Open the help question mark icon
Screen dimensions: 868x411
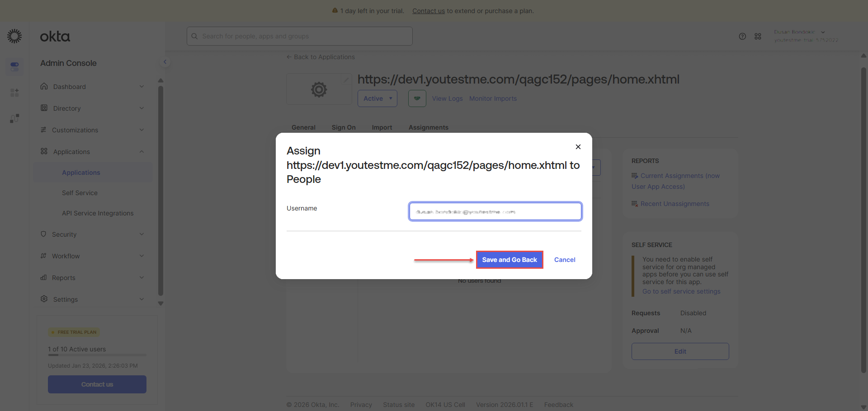pyautogui.click(x=742, y=37)
